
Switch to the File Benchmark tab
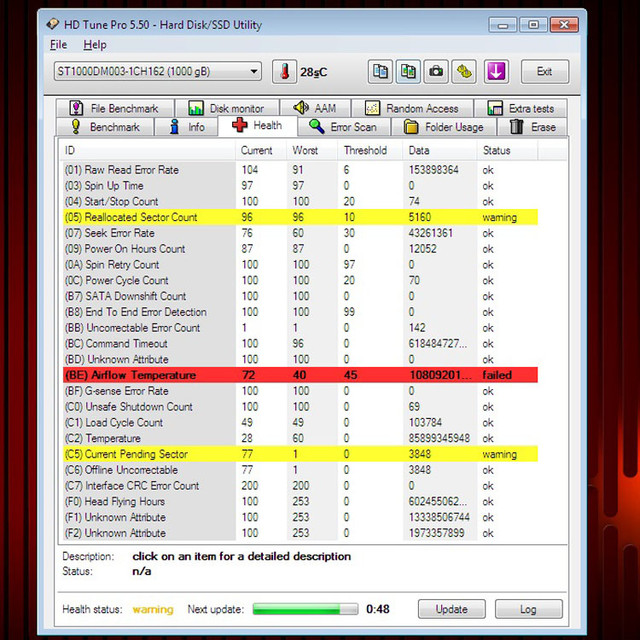(x=115, y=108)
